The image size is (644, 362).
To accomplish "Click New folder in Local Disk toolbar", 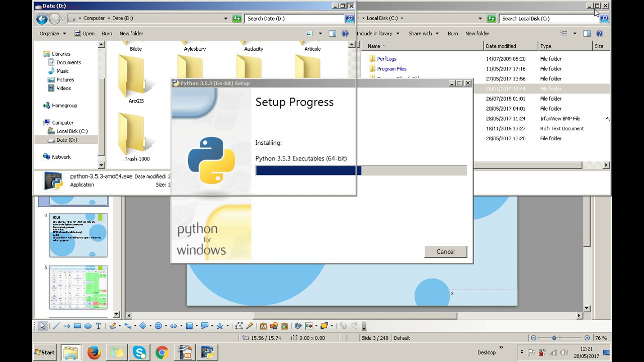I will click(x=477, y=34).
